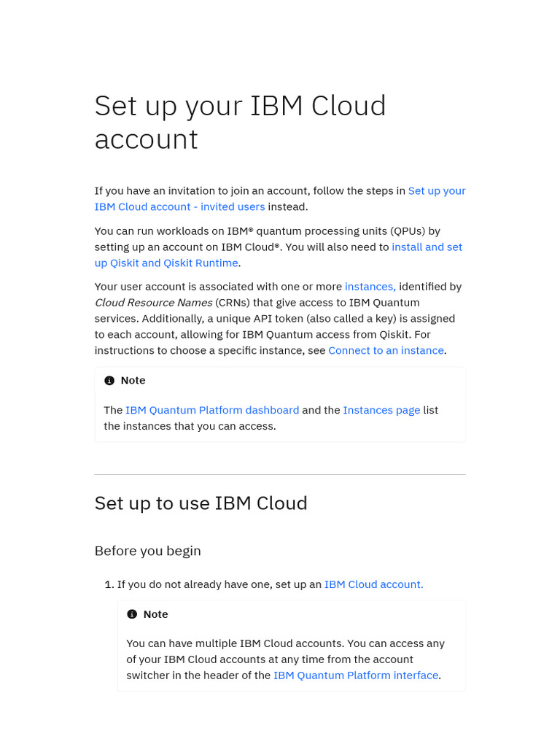Click the horizontal divider above 'Set up to use IBM Cloud'
This screenshot has height=747, width=560.
pos(280,475)
